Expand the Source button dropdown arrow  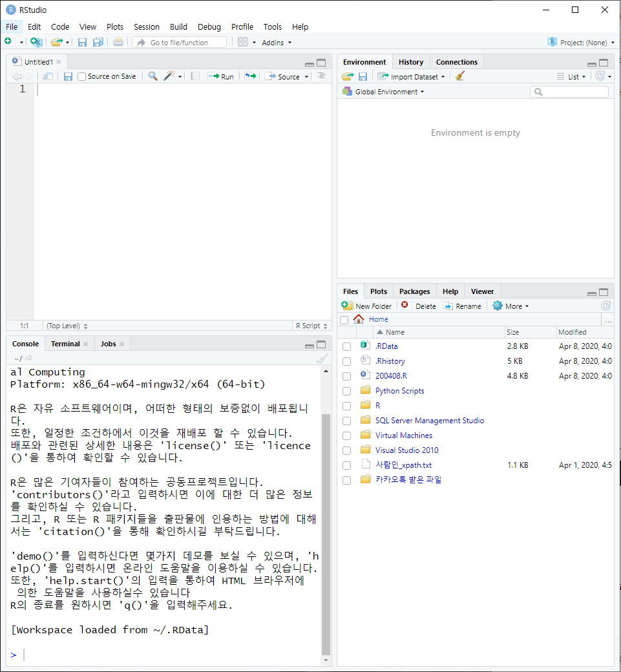coord(306,77)
